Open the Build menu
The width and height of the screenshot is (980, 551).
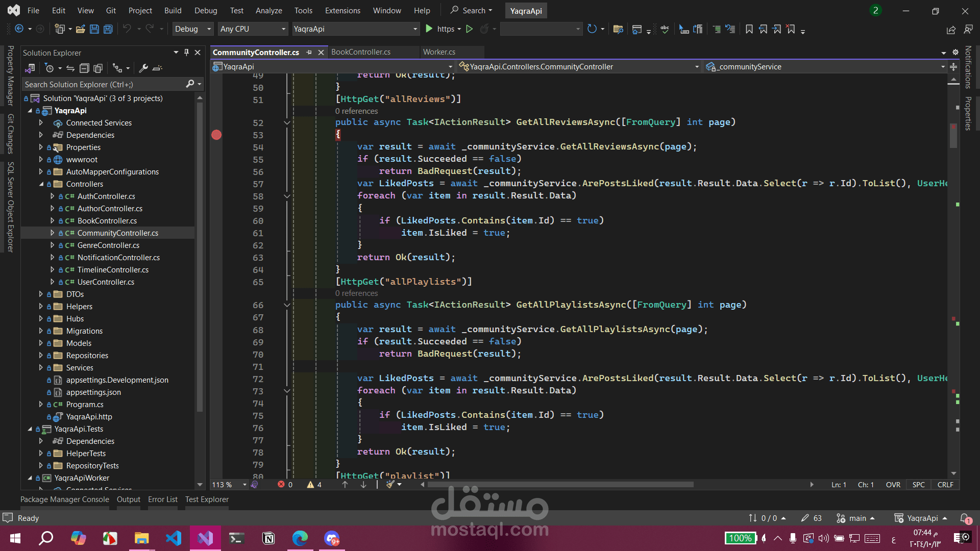click(173, 10)
